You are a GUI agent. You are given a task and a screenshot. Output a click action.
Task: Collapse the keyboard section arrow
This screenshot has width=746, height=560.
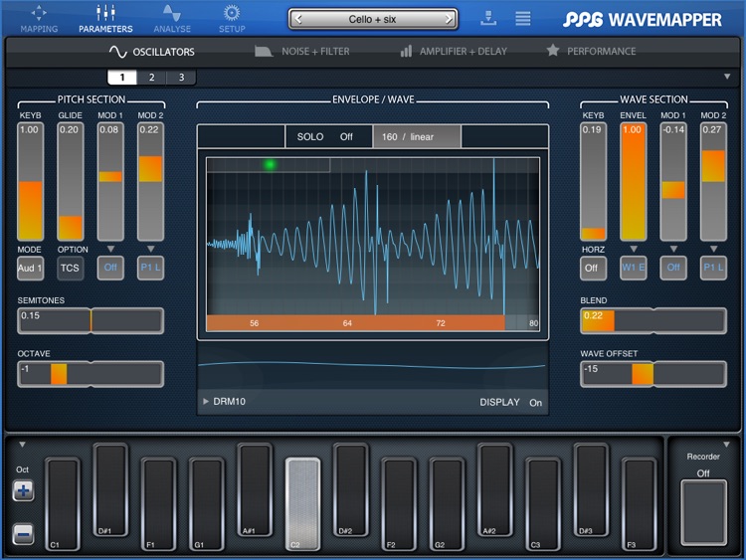point(22,445)
